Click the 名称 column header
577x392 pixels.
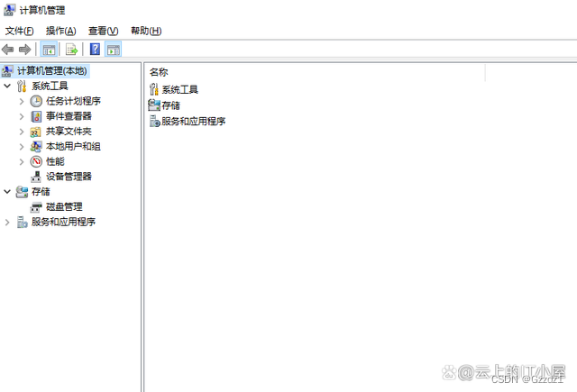tap(159, 72)
